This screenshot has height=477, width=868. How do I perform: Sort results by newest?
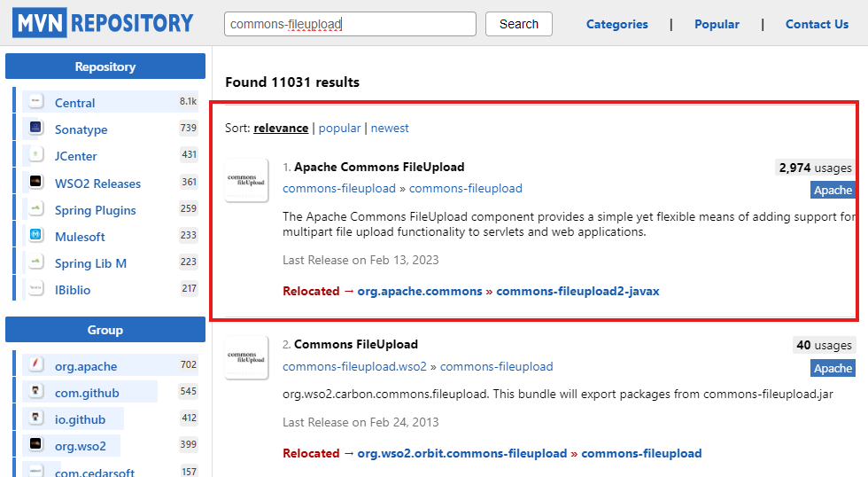[x=390, y=128]
